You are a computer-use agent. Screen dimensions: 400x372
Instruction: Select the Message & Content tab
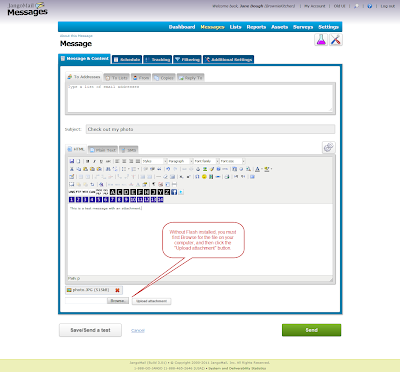coord(84,59)
